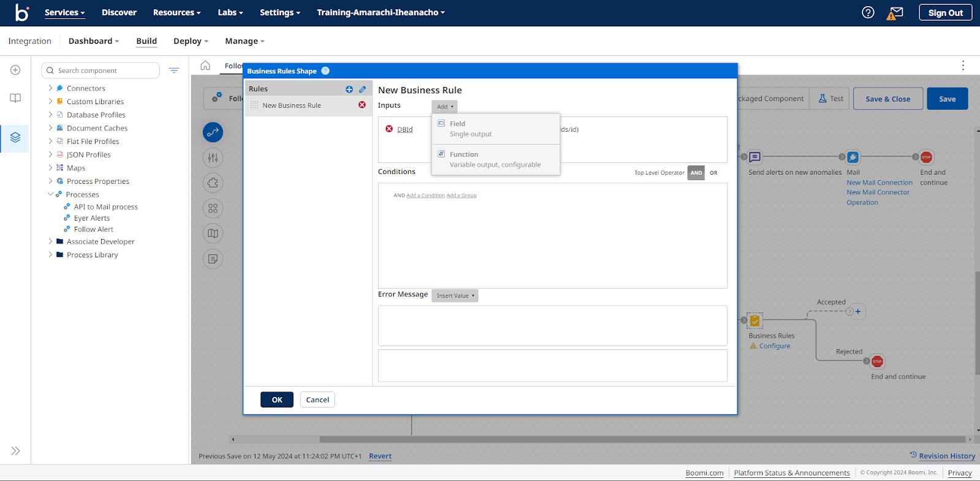The height and width of the screenshot is (481, 980).
Task: Select the puzzle piece palette icon
Action: click(213, 183)
